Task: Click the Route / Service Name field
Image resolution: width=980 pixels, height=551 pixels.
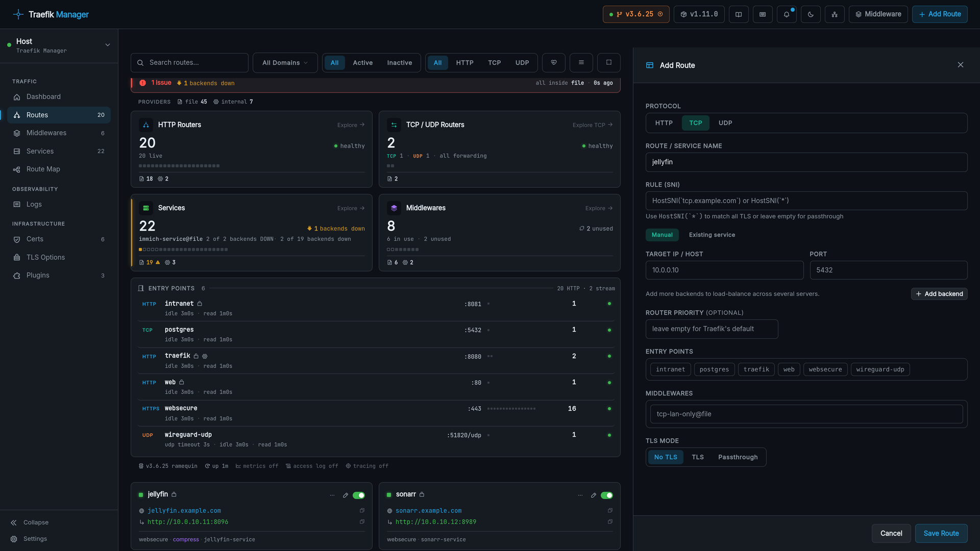Action: [806, 162]
